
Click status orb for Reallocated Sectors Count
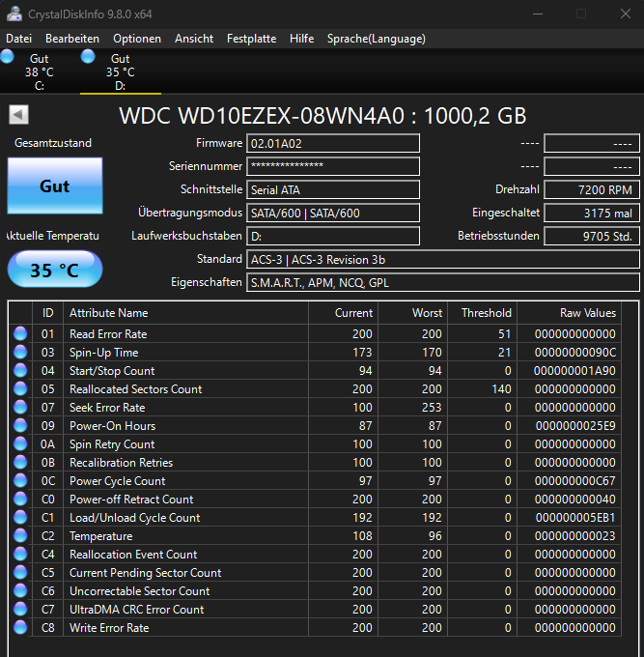tap(20, 388)
